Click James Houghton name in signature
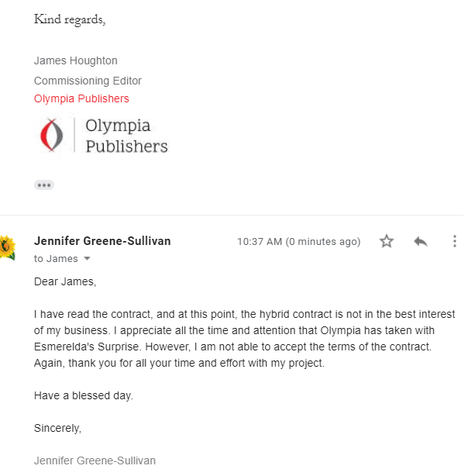The image size is (468, 476). tap(76, 60)
